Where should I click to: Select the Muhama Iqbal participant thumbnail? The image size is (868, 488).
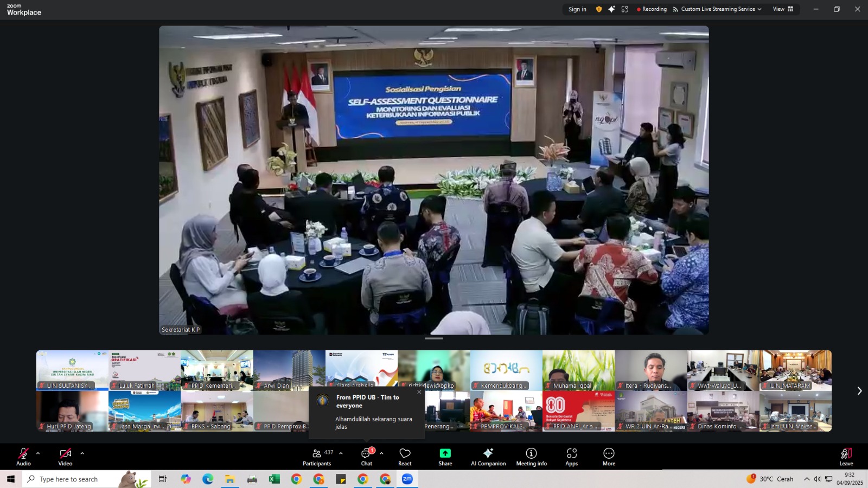[578, 370]
